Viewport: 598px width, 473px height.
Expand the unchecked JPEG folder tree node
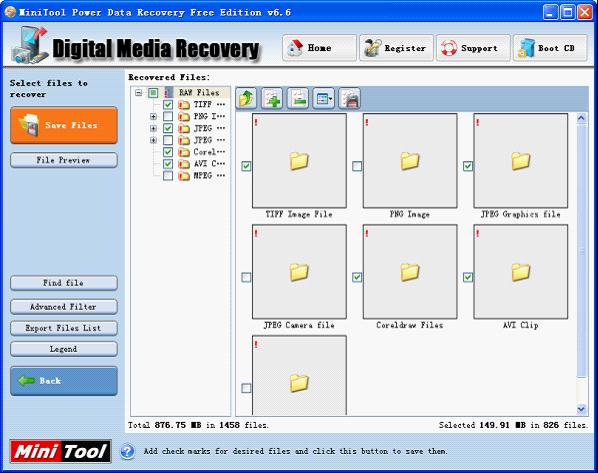click(x=153, y=140)
